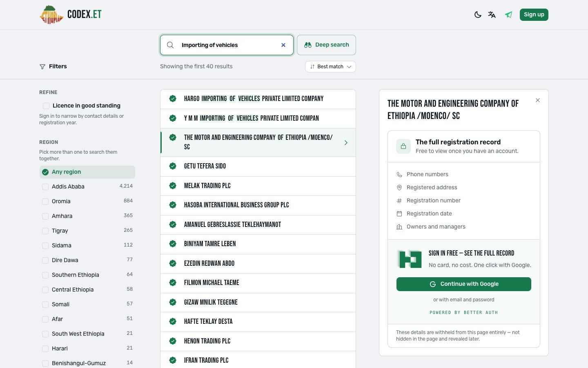Close the MOENCO detail panel
The width and height of the screenshot is (588, 368).
[538, 100]
